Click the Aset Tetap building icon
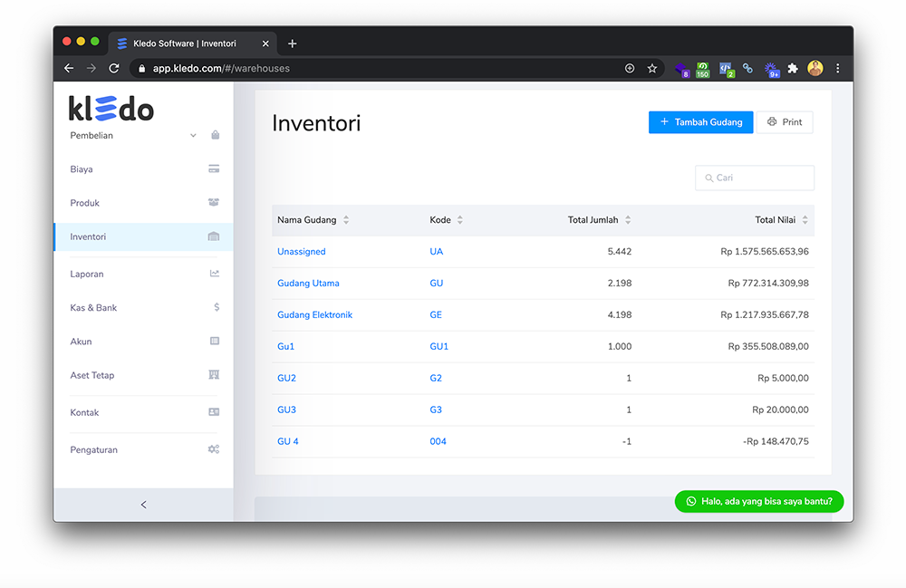 click(214, 375)
